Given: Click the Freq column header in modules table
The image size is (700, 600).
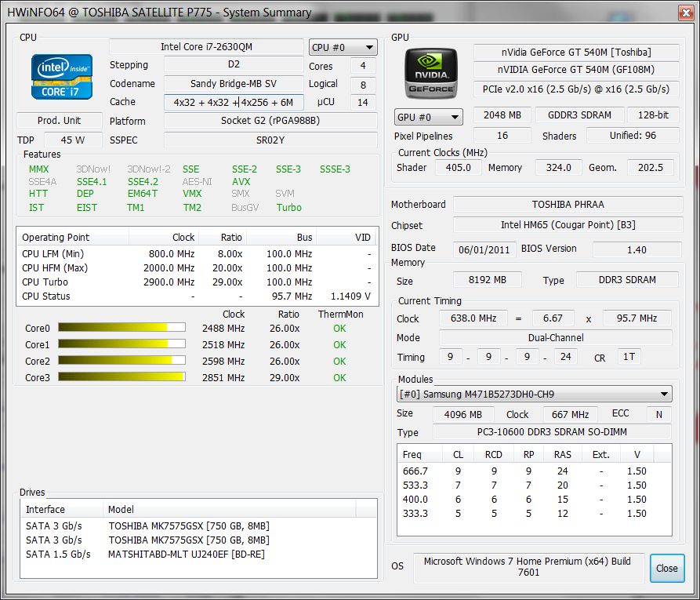Looking at the screenshot, I should tap(419, 454).
